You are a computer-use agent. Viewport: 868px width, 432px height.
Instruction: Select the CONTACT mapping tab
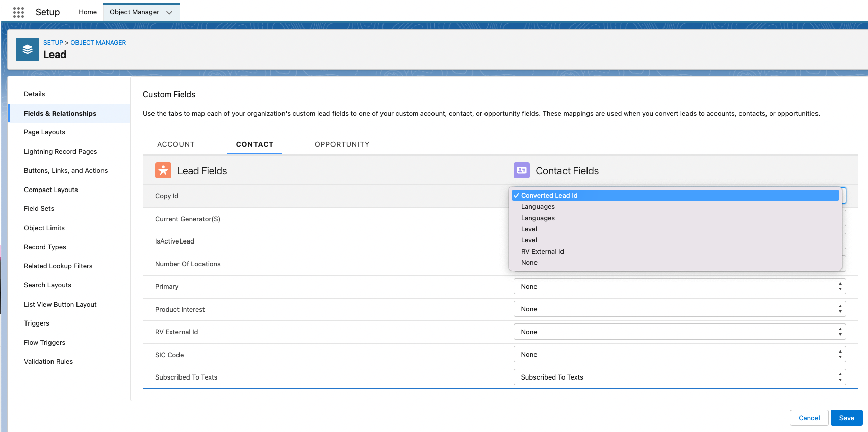[x=254, y=144]
